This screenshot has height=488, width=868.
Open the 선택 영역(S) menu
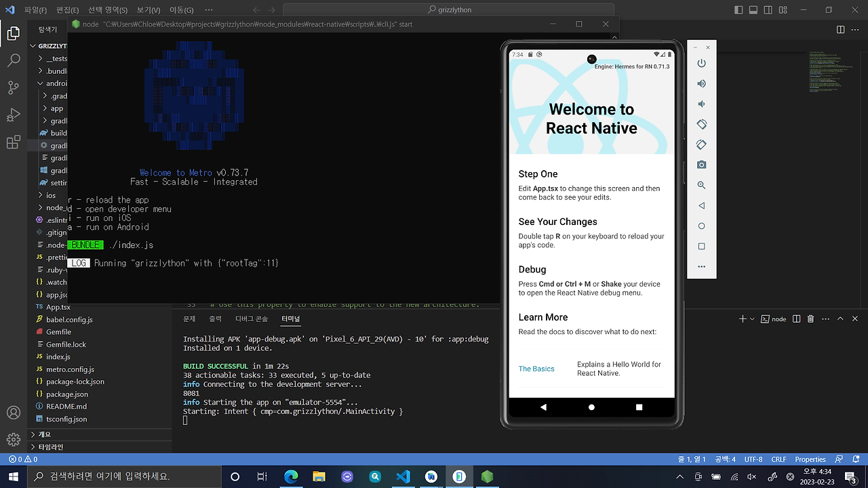coord(107,10)
